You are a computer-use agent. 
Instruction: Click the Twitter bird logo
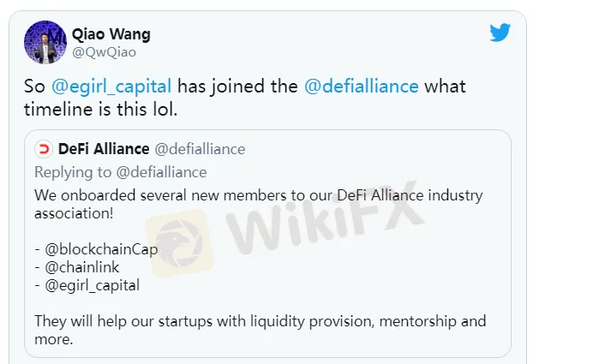coord(500,33)
